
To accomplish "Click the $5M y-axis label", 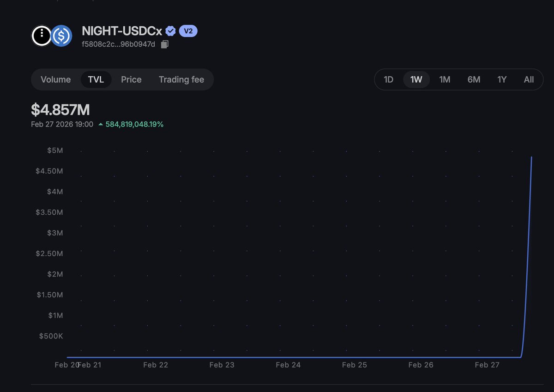I will (55, 151).
